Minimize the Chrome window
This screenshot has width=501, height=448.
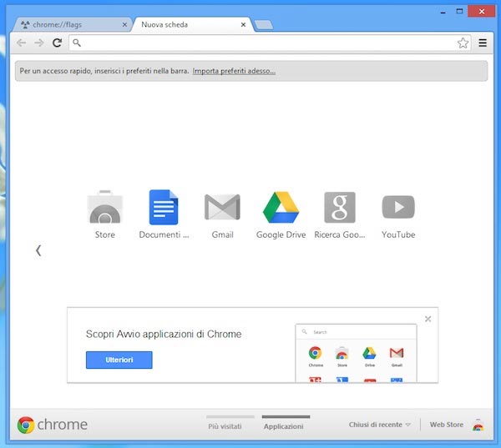click(x=443, y=13)
